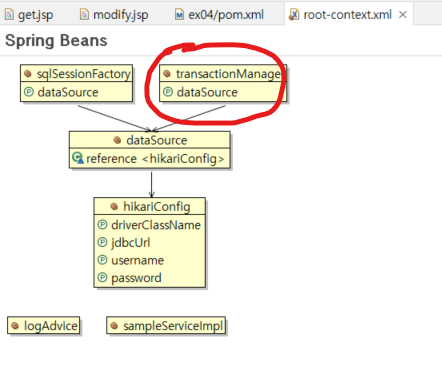The height and width of the screenshot is (390, 442).
Task: Click the Maven pom.xml tab icon
Action: coord(179,15)
